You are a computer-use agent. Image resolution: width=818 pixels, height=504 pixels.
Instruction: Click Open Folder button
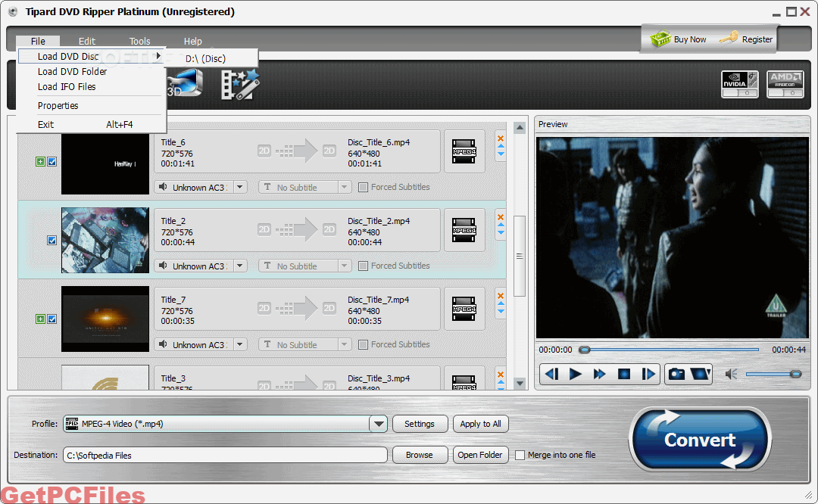tap(480, 455)
